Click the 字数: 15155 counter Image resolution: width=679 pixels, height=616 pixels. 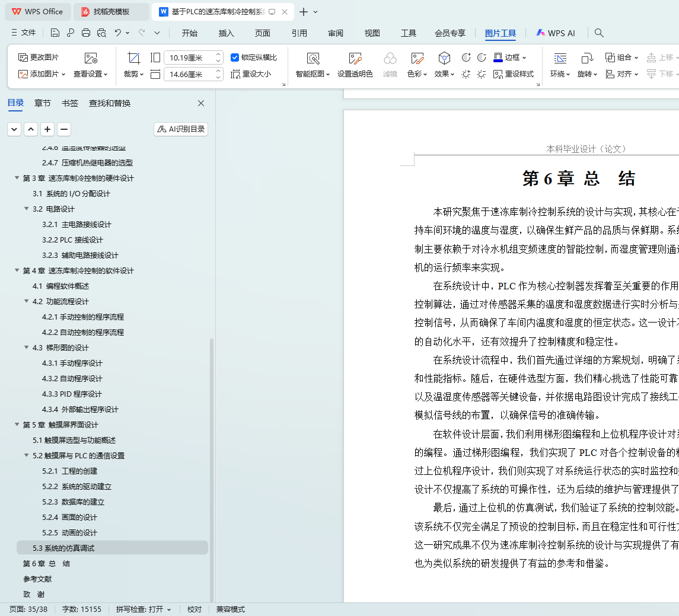(x=81, y=609)
